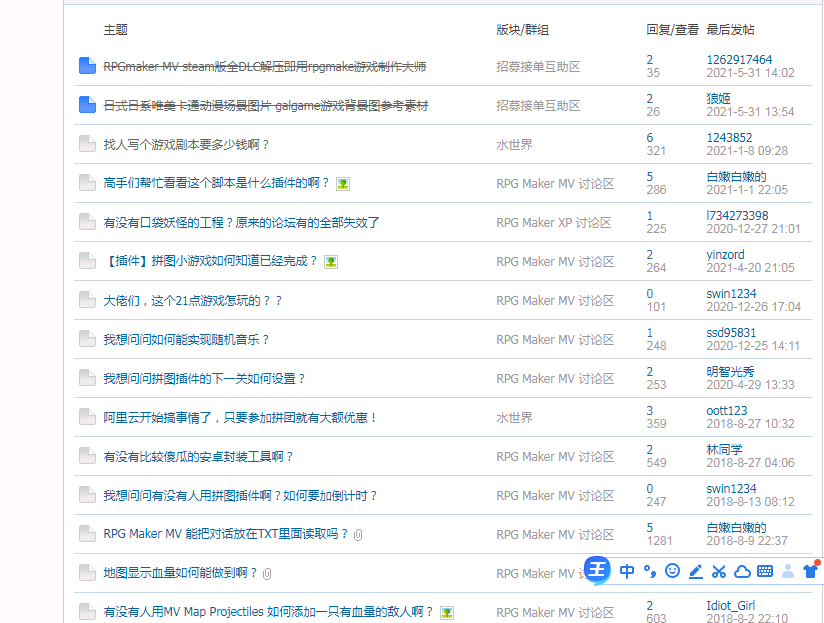Click reply count 6 in 找人写个游戏剧本 row
Screen dimensions: 824x623
coord(650,138)
